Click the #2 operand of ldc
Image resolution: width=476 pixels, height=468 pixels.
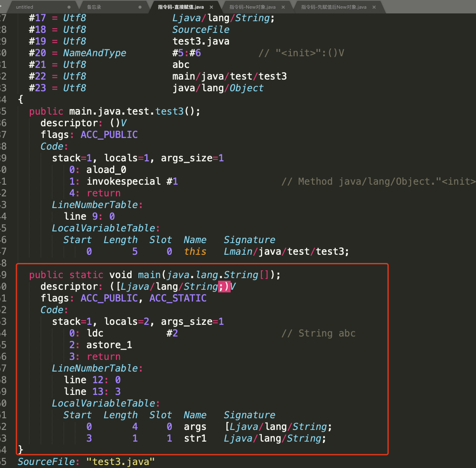[x=172, y=333]
